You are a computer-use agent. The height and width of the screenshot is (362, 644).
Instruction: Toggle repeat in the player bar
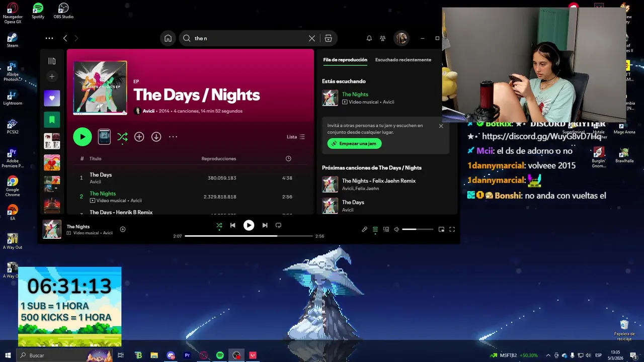tap(278, 225)
